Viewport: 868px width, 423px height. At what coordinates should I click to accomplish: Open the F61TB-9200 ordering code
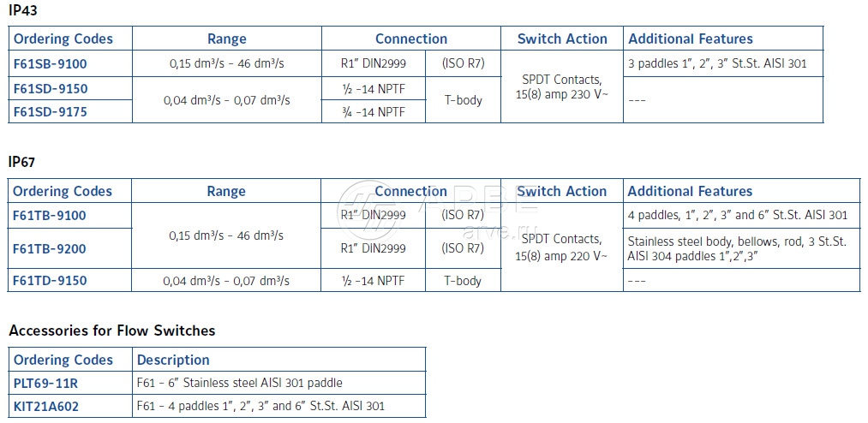click(50, 248)
